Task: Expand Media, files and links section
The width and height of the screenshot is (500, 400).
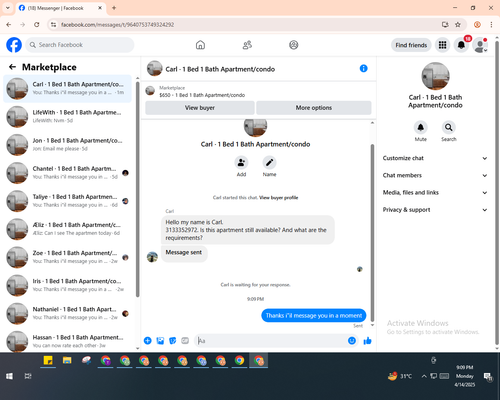Action: pyautogui.click(x=435, y=192)
